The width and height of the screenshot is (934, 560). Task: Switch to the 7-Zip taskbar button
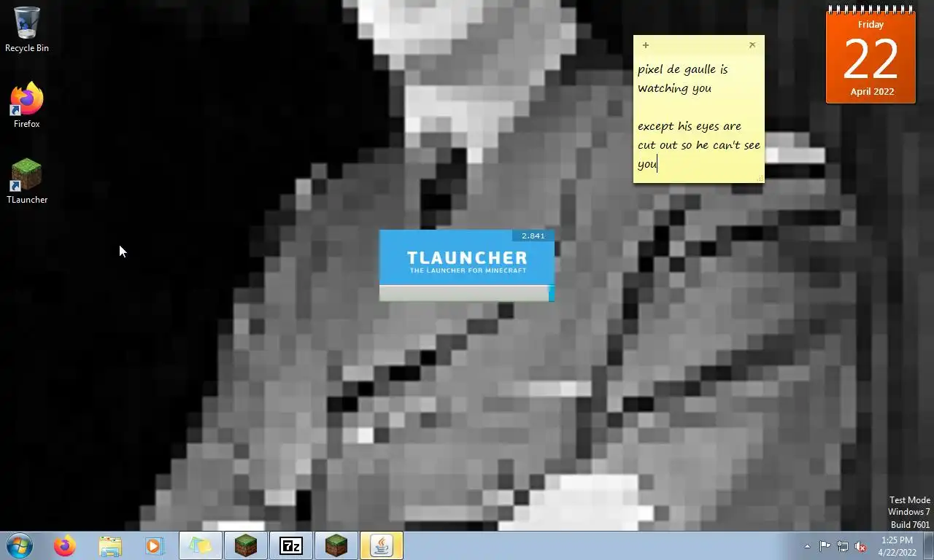291,545
